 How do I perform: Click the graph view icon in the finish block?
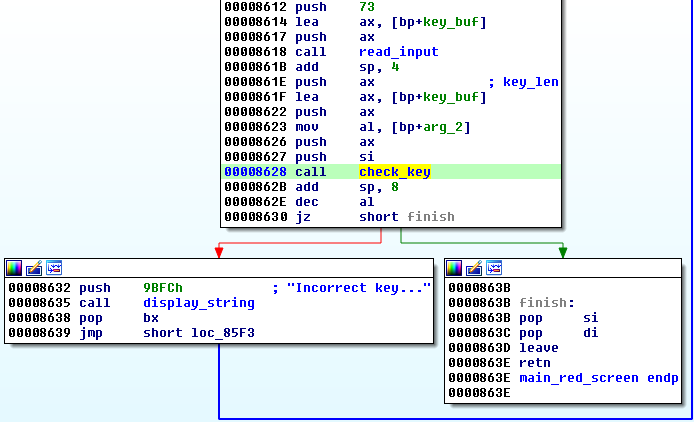[494, 268]
